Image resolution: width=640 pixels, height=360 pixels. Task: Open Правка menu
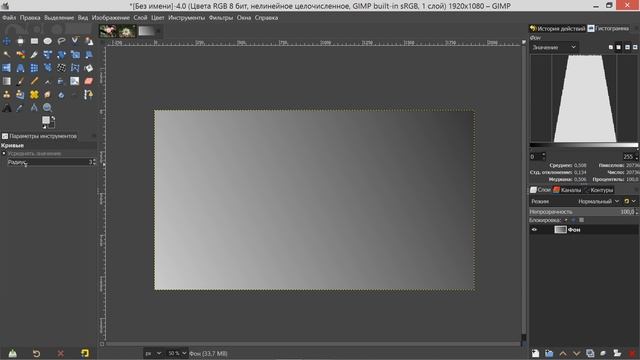click(x=30, y=18)
